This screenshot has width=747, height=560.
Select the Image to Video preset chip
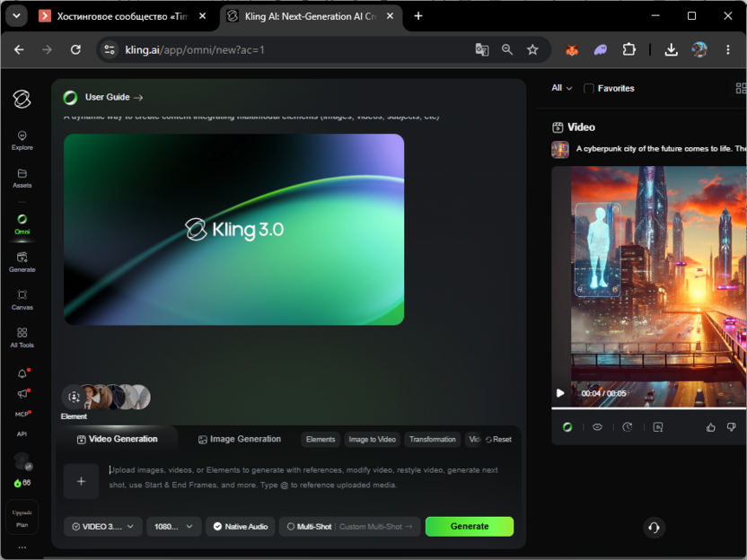[372, 440]
